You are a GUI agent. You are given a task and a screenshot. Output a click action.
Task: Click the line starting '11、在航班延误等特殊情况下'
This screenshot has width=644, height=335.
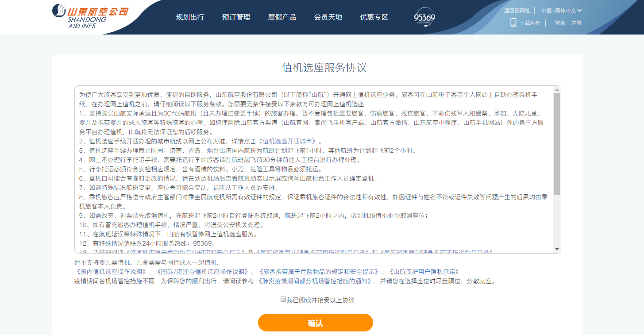pyautogui.click(x=169, y=234)
